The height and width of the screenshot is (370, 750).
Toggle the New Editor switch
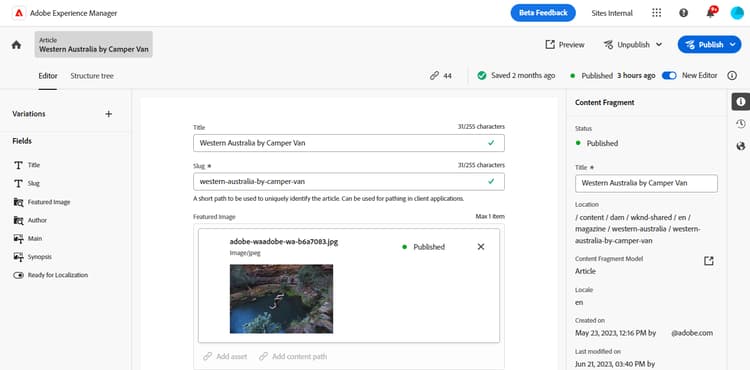coord(669,76)
